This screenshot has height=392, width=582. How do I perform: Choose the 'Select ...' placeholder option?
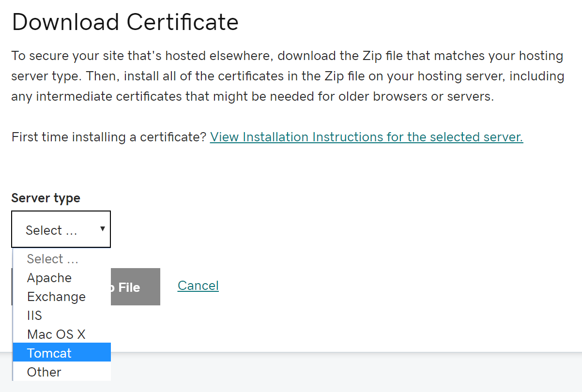tap(52, 259)
